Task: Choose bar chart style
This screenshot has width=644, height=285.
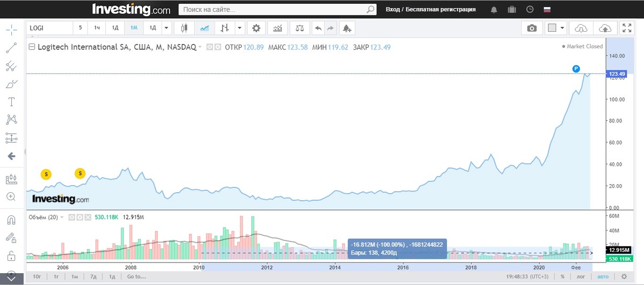Action: (225, 28)
